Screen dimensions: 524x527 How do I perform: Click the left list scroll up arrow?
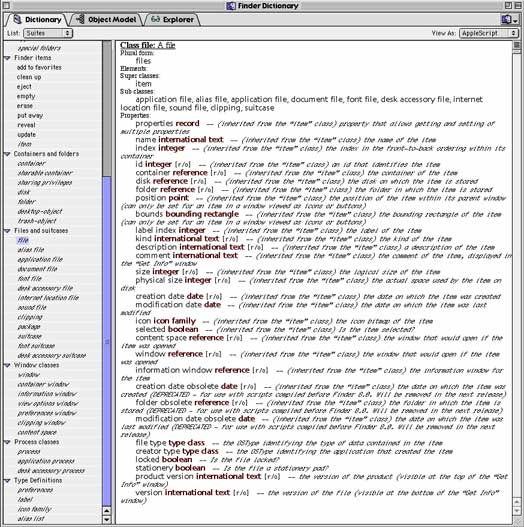pos(107,511)
